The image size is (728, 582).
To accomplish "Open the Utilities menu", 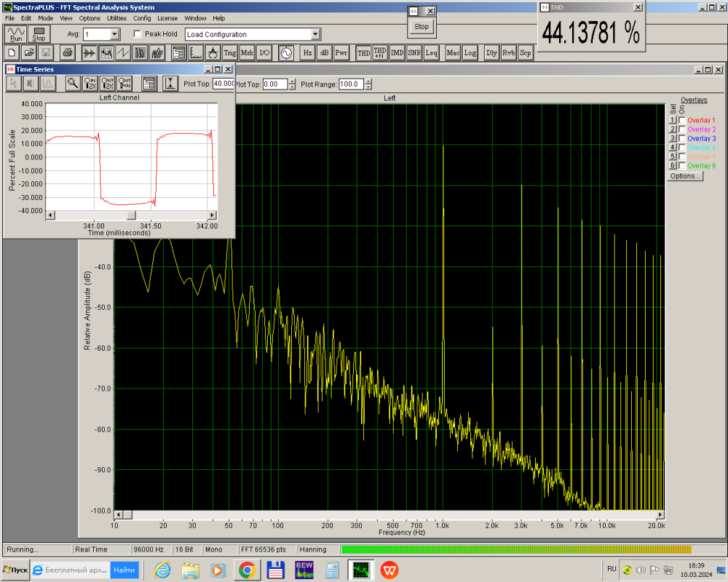I will pos(116,18).
